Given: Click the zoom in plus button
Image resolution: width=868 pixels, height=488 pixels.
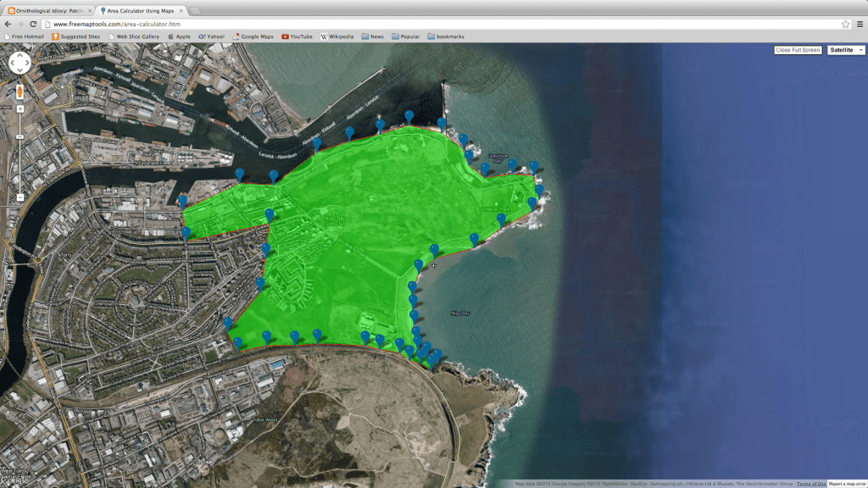Looking at the screenshot, I should [19, 109].
